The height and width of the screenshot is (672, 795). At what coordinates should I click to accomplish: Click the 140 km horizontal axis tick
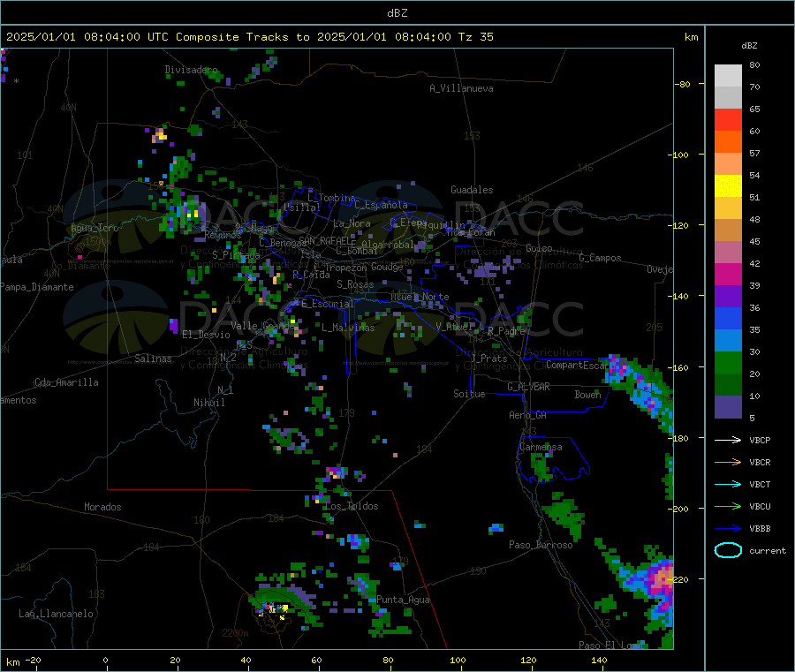[x=599, y=660]
